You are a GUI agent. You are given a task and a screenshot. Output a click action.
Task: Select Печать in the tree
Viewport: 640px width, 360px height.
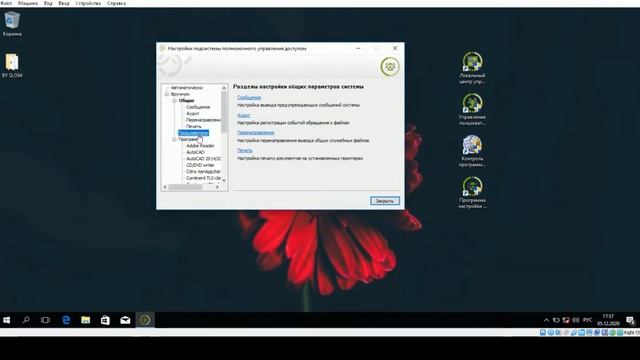[193, 127]
